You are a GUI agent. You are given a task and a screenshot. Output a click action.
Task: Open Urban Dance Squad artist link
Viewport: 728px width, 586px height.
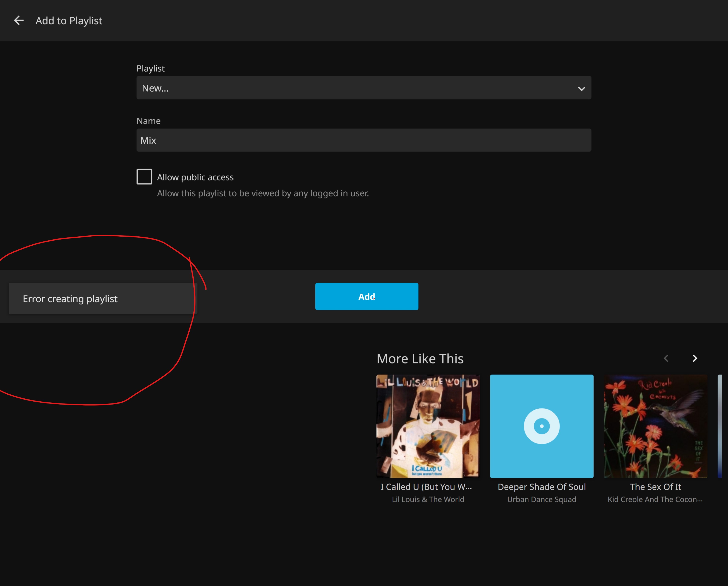[x=542, y=499]
